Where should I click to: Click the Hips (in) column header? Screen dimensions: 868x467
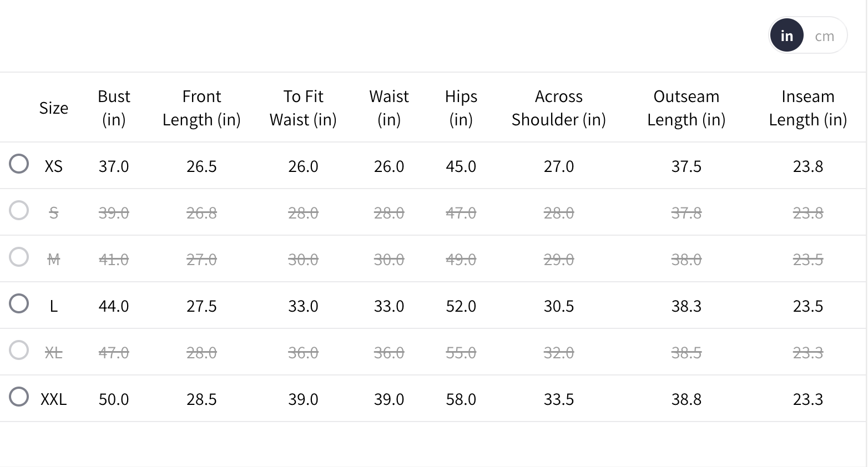pos(461,108)
